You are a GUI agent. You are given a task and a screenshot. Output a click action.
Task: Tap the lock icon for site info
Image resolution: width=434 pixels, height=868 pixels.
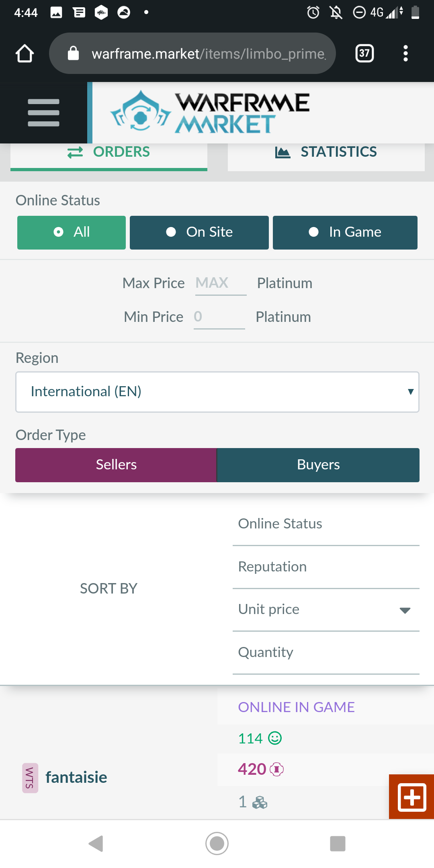click(73, 53)
